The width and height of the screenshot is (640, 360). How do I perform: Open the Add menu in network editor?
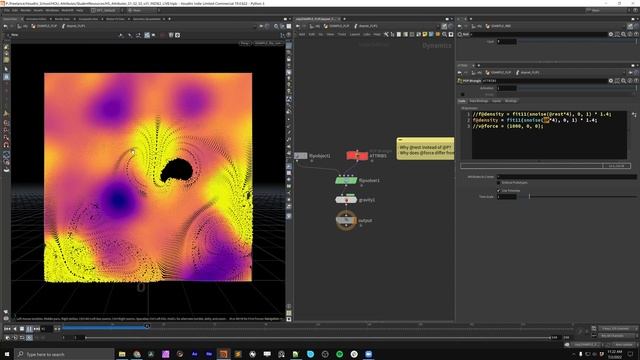pos(302,35)
